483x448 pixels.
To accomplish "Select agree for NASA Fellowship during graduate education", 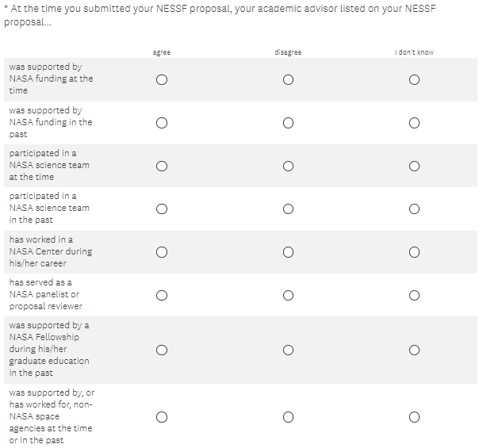I will point(162,350).
